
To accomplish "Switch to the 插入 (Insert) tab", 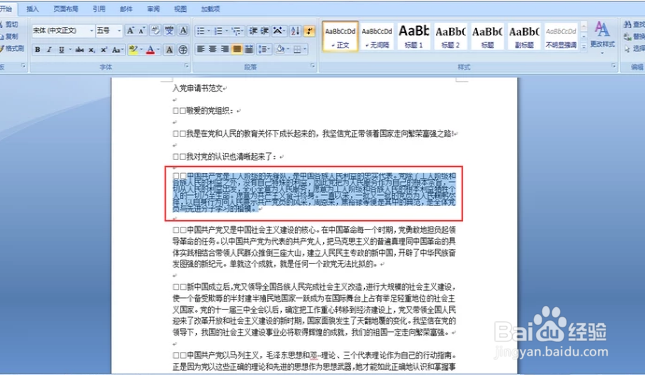I will coord(32,9).
